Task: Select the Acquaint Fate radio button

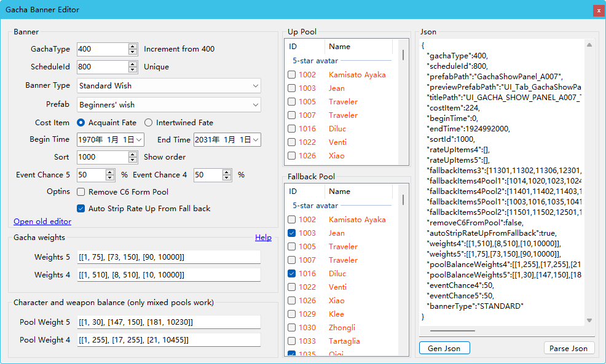Action: tap(81, 123)
